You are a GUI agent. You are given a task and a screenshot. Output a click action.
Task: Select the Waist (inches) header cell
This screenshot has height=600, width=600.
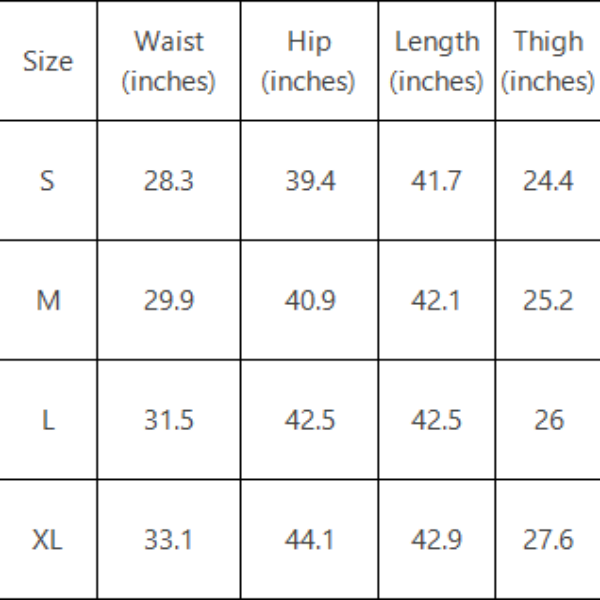pos(168,61)
